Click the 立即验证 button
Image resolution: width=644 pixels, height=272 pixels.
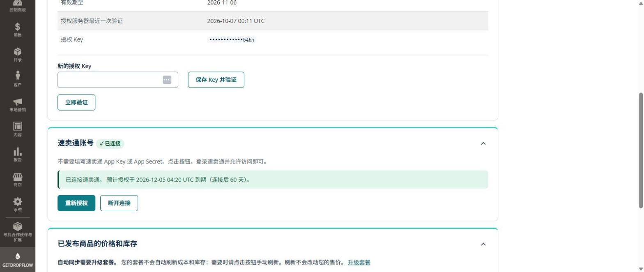(76, 102)
